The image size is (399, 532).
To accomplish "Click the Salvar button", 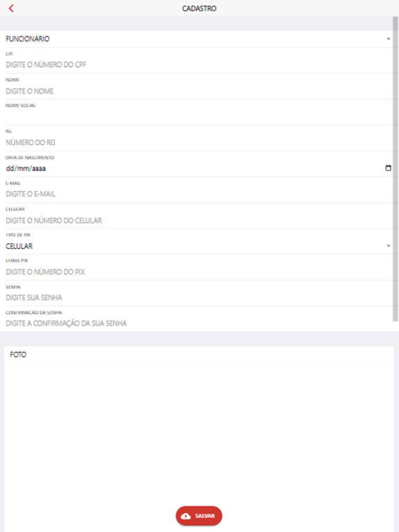I will click(199, 515).
